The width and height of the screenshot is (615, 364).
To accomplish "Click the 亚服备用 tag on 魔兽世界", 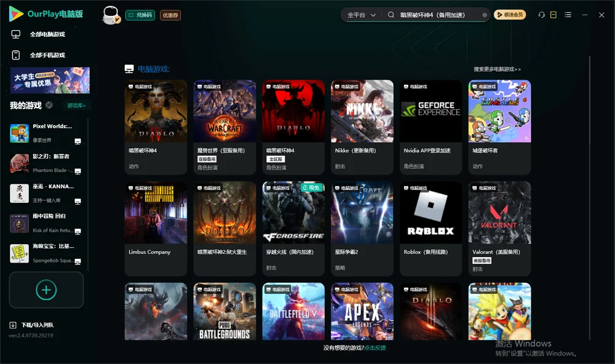I will click(207, 159).
